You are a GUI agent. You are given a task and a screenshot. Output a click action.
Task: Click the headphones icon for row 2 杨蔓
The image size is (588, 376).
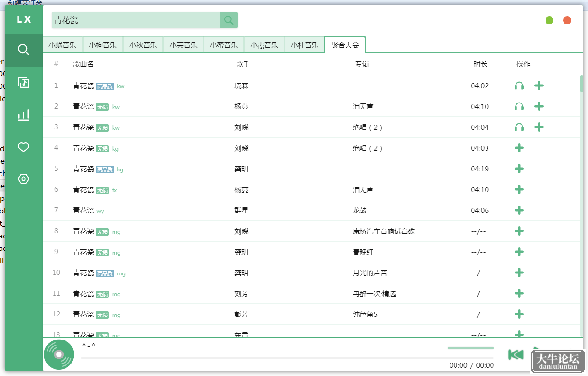[x=519, y=107]
